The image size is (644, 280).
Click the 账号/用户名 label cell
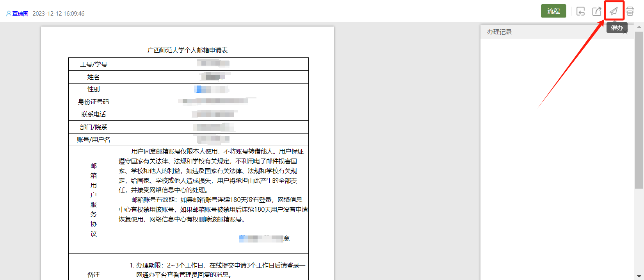tap(93, 139)
